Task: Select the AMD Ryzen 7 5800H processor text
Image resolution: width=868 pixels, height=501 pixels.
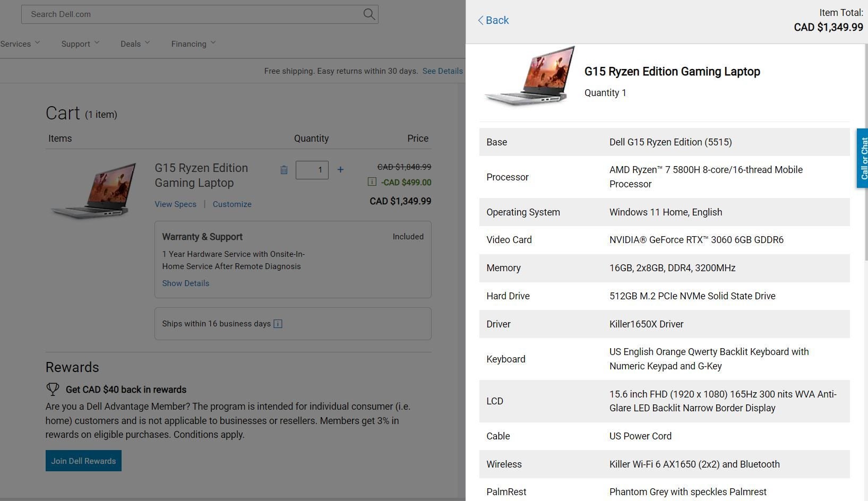Action: coord(706,177)
